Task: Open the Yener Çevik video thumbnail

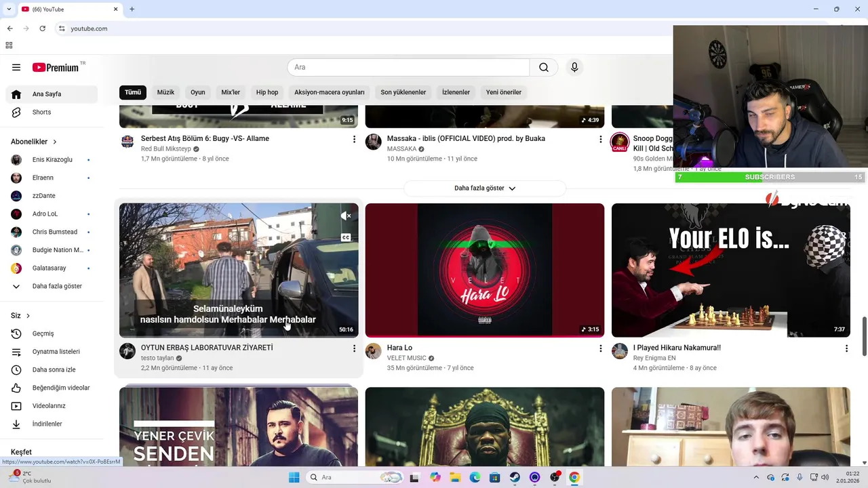Action: 239,426
